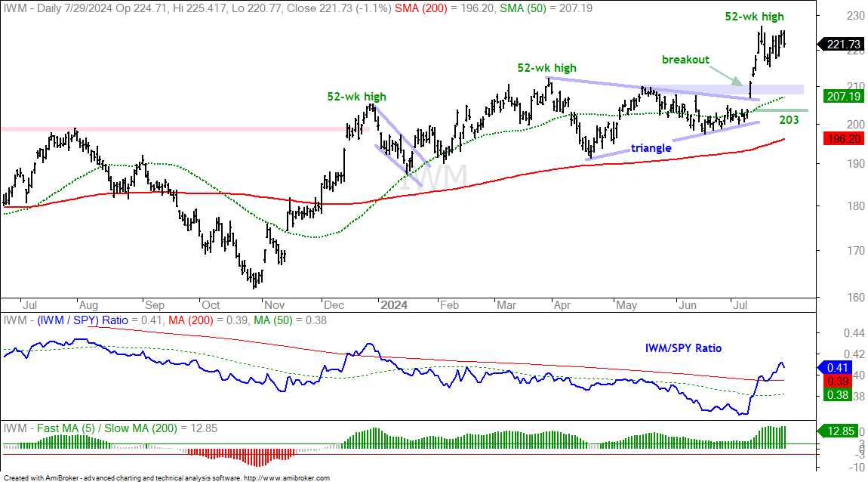Click the 170 price axis label
868x482 pixels.
[x=854, y=250]
